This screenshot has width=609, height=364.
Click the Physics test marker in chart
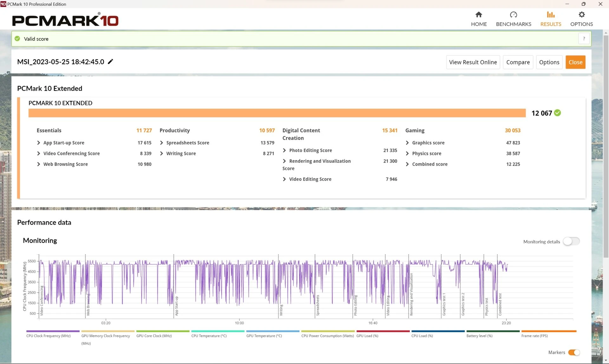click(x=487, y=306)
